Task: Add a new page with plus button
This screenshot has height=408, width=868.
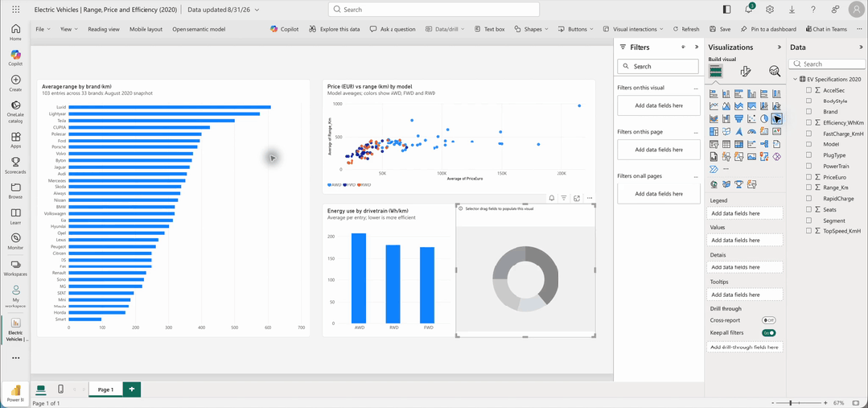Action: (132, 389)
